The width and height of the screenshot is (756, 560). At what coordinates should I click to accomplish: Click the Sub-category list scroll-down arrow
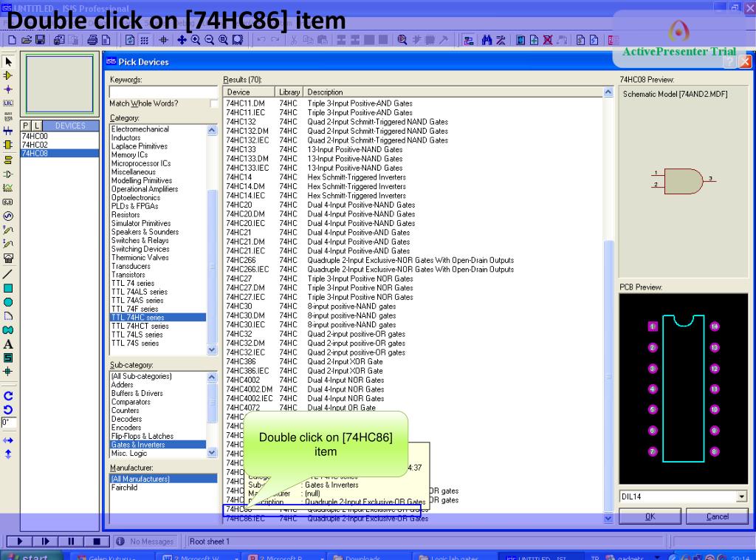pyautogui.click(x=212, y=452)
